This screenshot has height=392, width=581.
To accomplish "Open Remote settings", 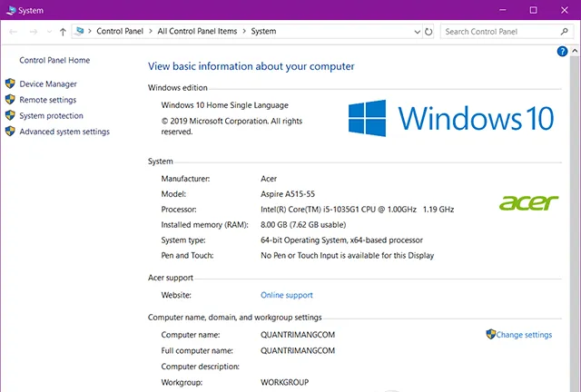I will click(47, 100).
